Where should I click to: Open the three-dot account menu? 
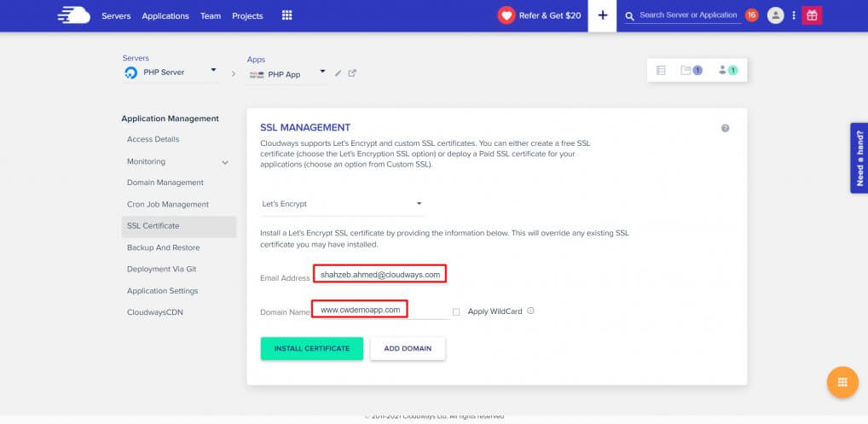tap(794, 15)
